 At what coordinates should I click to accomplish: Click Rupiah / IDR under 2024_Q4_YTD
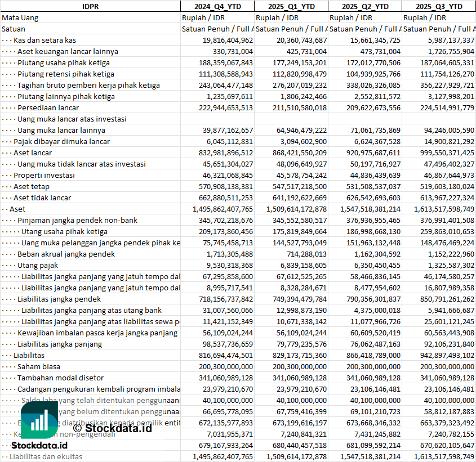tap(203, 18)
